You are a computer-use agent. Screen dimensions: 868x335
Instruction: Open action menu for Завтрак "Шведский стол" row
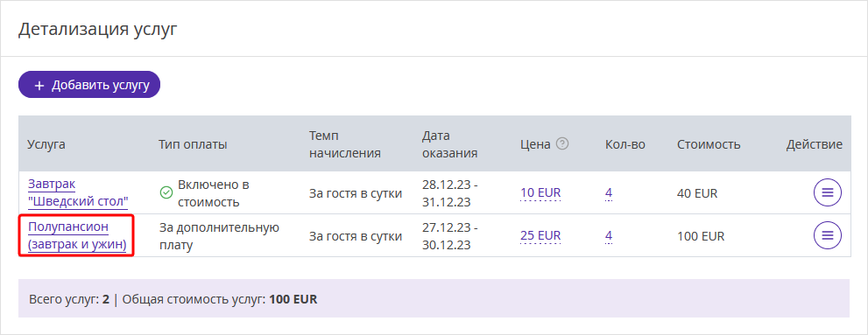[x=827, y=192]
